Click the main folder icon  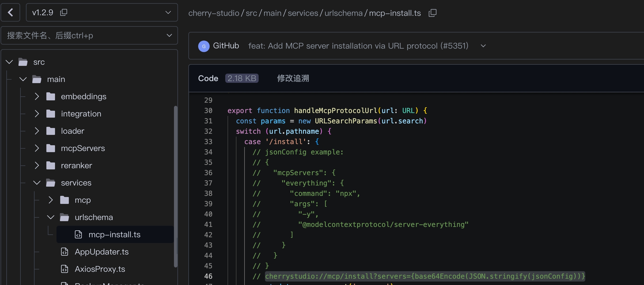click(x=37, y=79)
